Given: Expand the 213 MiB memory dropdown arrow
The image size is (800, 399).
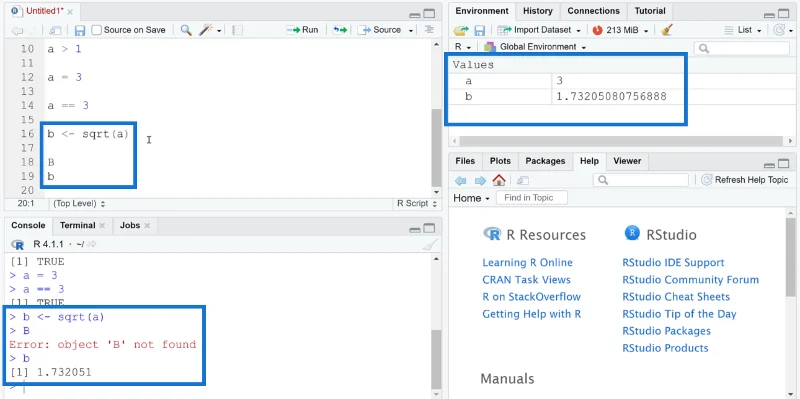Looking at the screenshot, I should click(645, 31).
